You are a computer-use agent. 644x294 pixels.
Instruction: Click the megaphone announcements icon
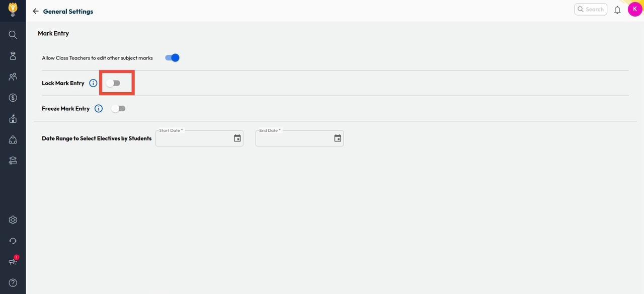tap(13, 262)
